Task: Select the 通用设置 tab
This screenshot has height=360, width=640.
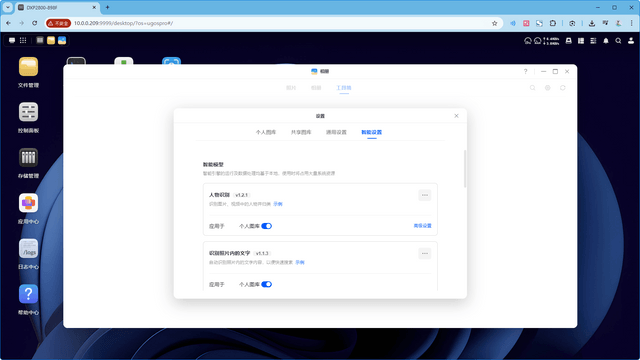Action: point(336,132)
